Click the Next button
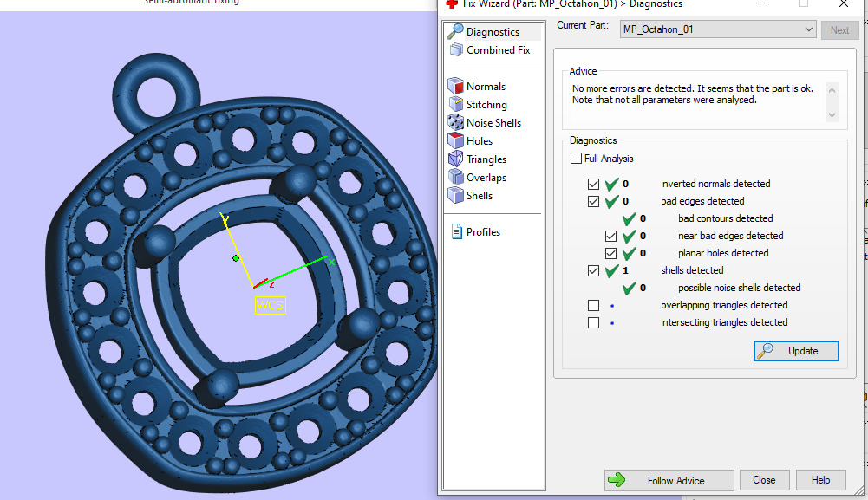Screen dimensions: 868x500 839,30
